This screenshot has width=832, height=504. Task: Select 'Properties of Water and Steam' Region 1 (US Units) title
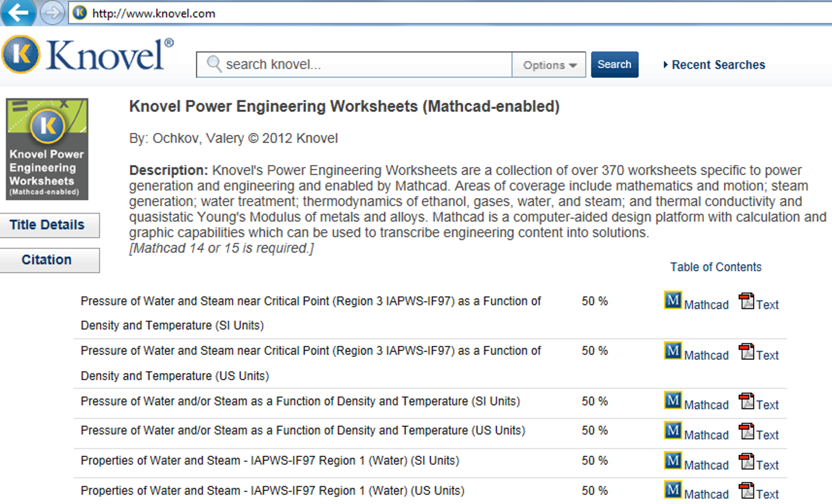click(x=272, y=491)
